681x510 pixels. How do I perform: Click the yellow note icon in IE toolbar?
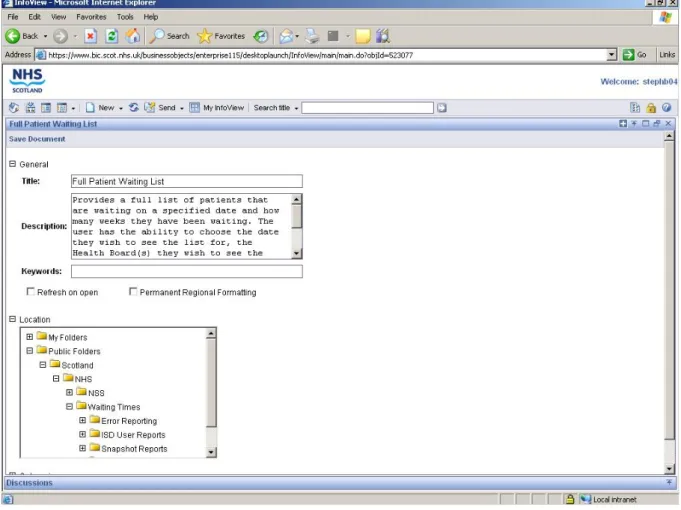click(x=363, y=36)
